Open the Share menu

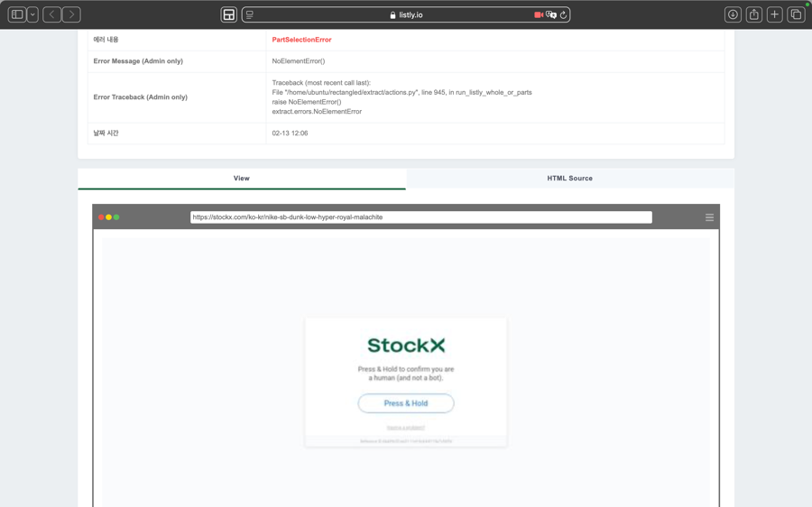click(753, 14)
